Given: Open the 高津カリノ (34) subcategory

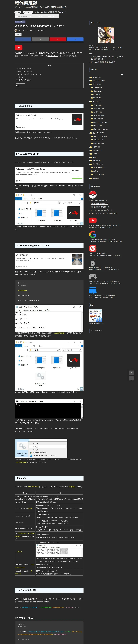Looking at the screenshot, I should 98,144.
